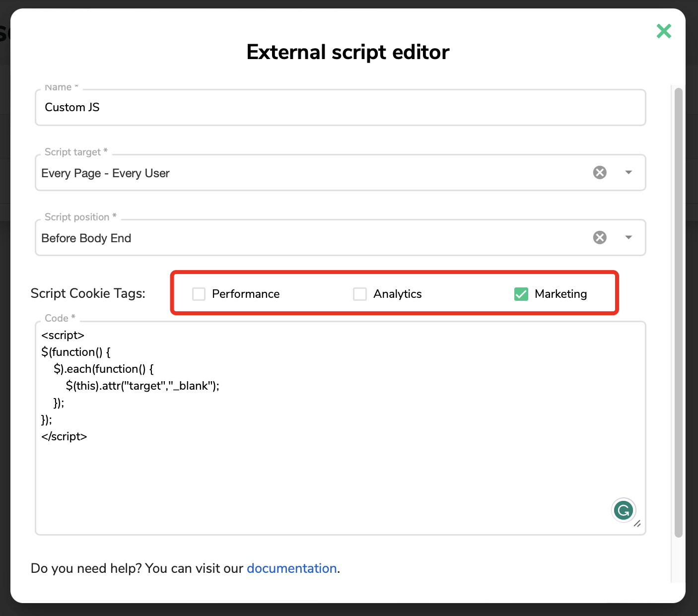Close the External script editor dialog
This screenshot has height=616, width=698.
664,31
